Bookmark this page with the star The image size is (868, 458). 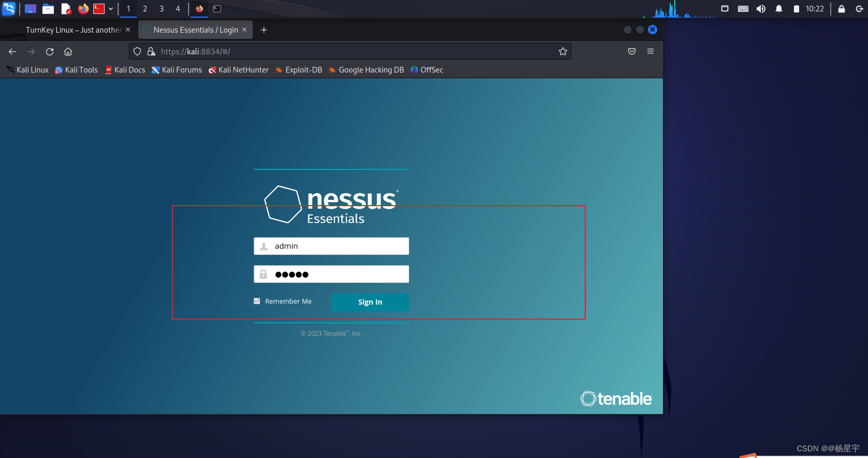click(x=563, y=51)
